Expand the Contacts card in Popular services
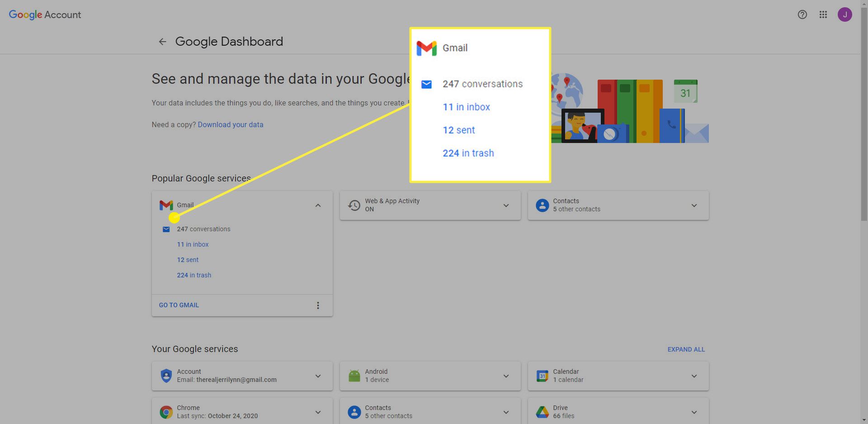Screen dimensions: 868x424 tap(694, 205)
